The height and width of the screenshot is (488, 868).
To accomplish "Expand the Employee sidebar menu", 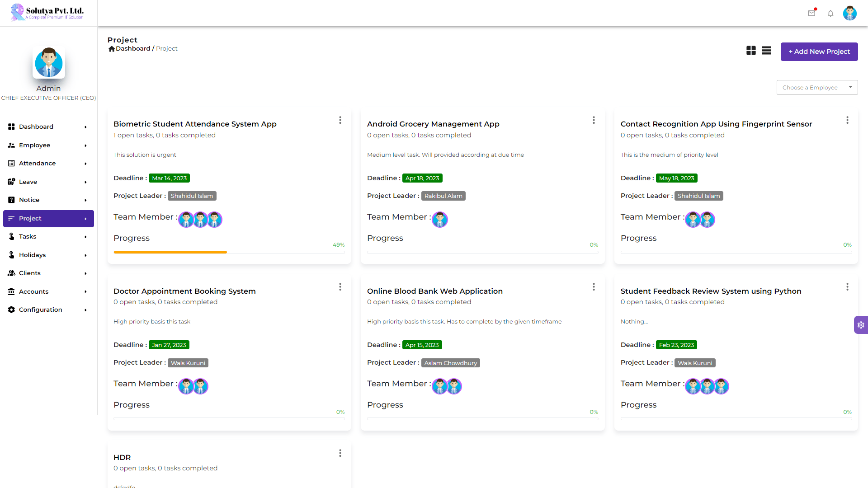I will [x=48, y=145].
